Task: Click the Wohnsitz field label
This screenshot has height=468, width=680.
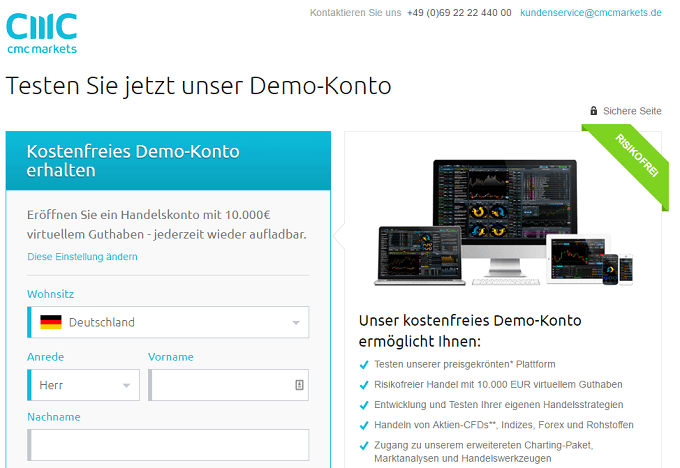Action: click(x=51, y=294)
